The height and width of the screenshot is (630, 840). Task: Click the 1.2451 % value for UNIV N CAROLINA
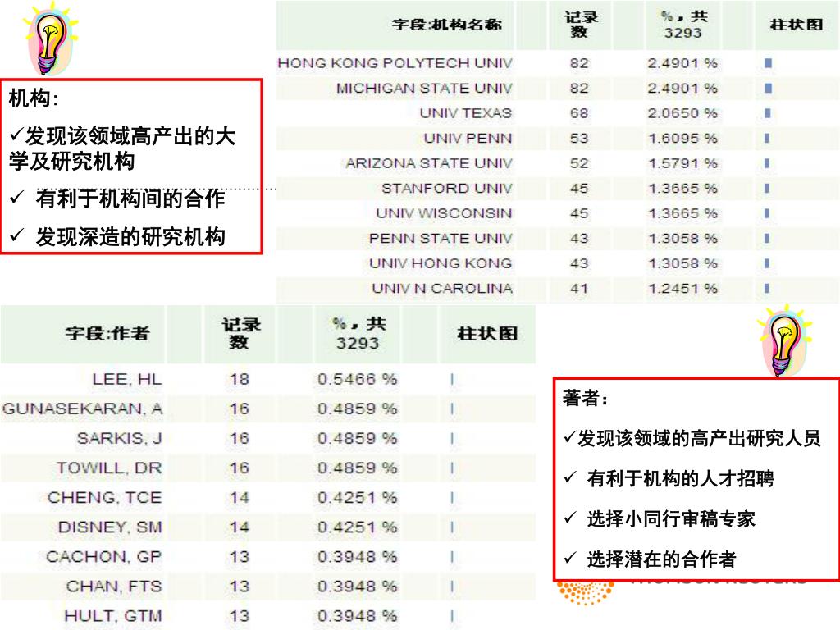(x=682, y=288)
